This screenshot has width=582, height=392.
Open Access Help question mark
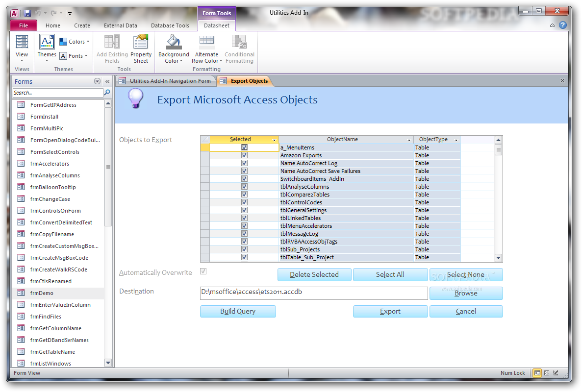pos(563,25)
